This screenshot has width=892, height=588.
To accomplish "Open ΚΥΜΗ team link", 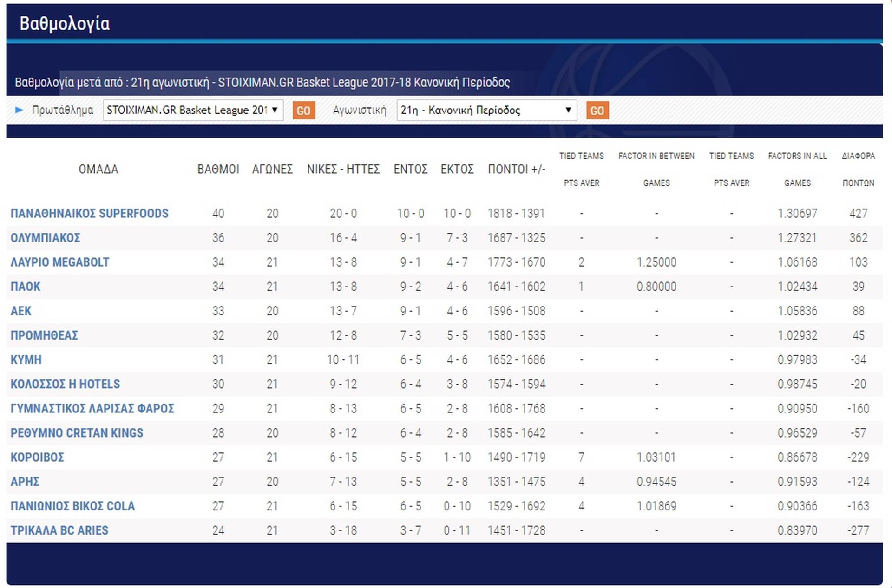I will pyautogui.click(x=26, y=360).
